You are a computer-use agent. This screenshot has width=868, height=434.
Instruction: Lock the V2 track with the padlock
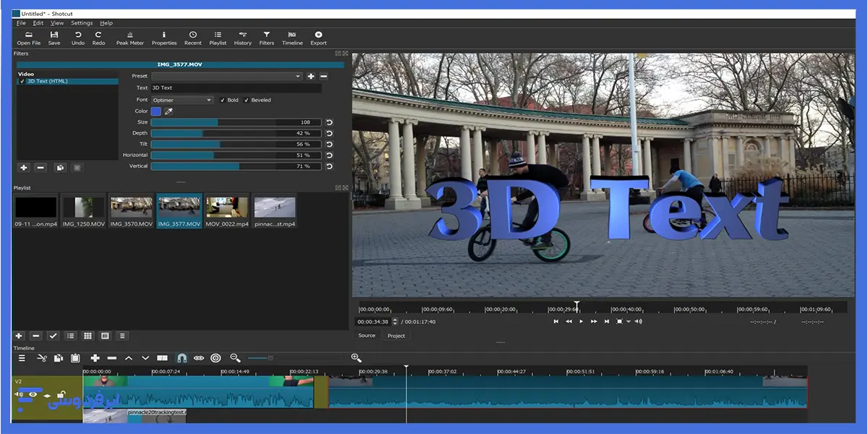pos(60,395)
